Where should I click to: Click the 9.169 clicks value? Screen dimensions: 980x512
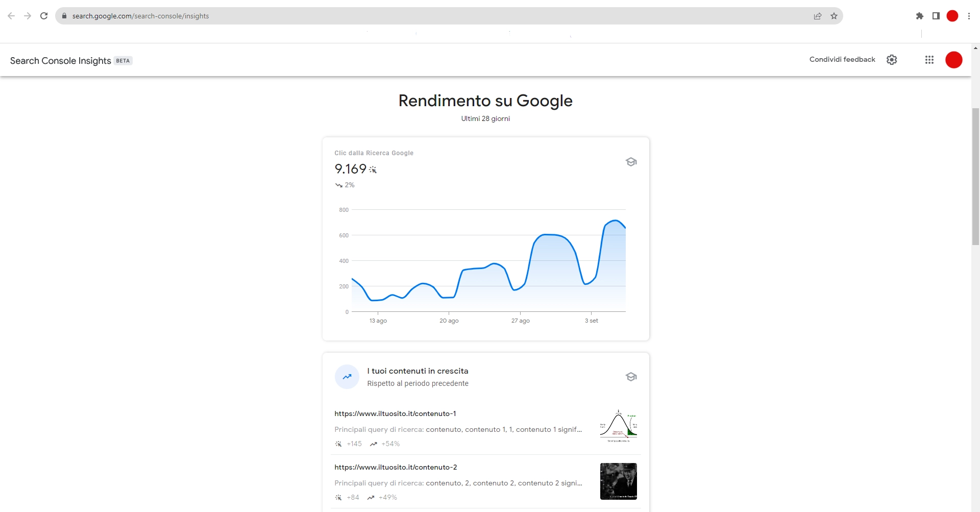pos(351,169)
